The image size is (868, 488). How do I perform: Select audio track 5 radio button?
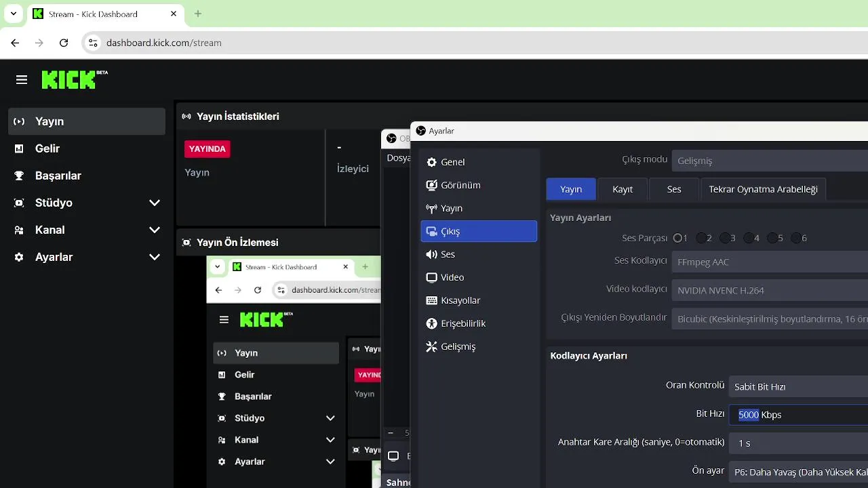tap(772, 238)
